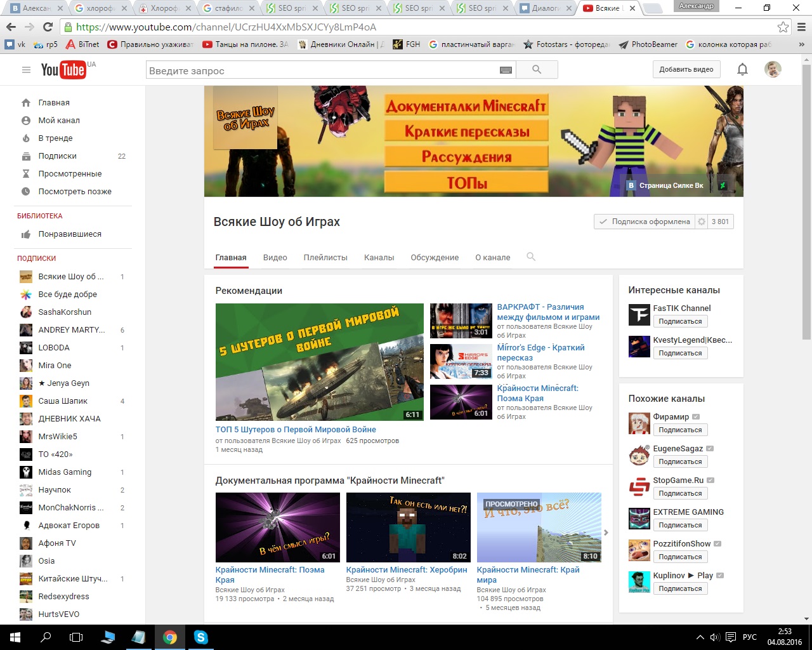The width and height of the screenshot is (812, 650).
Task: Show hidden system tray icons
Action: (x=700, y=637)
